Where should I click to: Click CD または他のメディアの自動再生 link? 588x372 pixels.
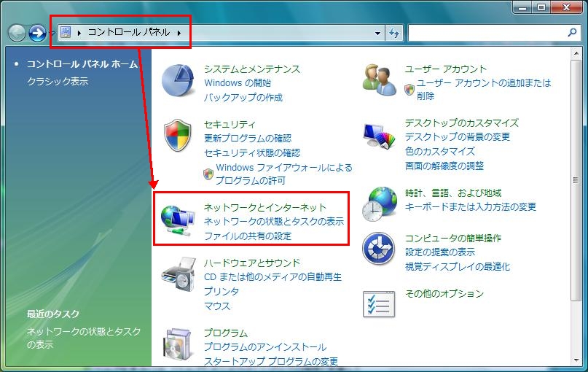pos(273,277)
